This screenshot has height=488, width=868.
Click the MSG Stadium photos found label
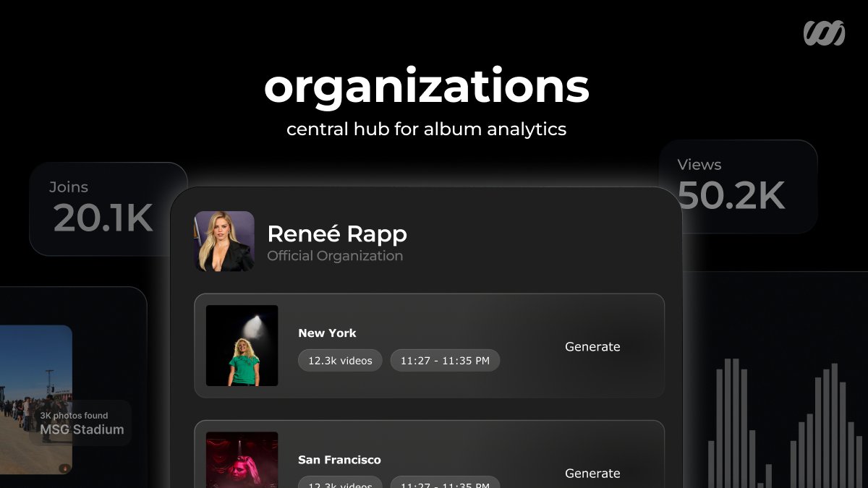coord(82,424)
